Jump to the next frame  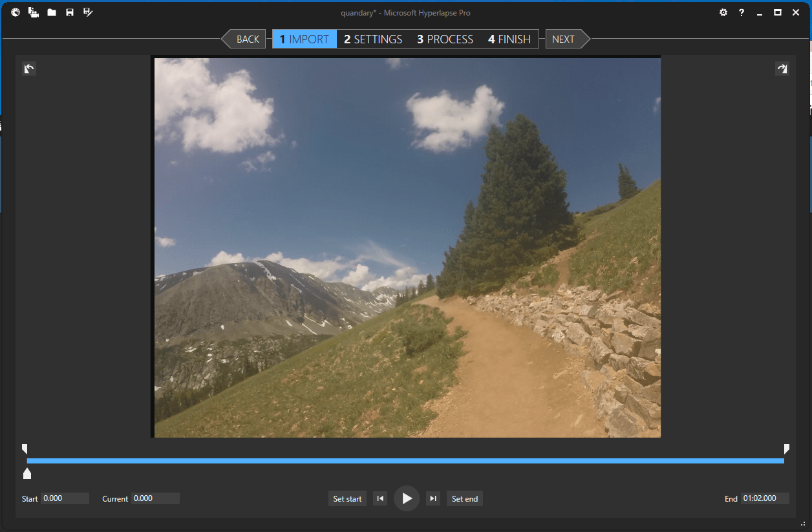[433, 498]
